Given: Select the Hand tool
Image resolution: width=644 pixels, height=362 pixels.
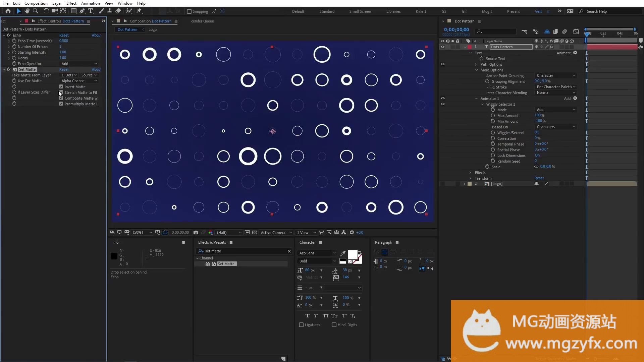Looking at the screenshot, I should pyautogui.click(x=27, y=11).
